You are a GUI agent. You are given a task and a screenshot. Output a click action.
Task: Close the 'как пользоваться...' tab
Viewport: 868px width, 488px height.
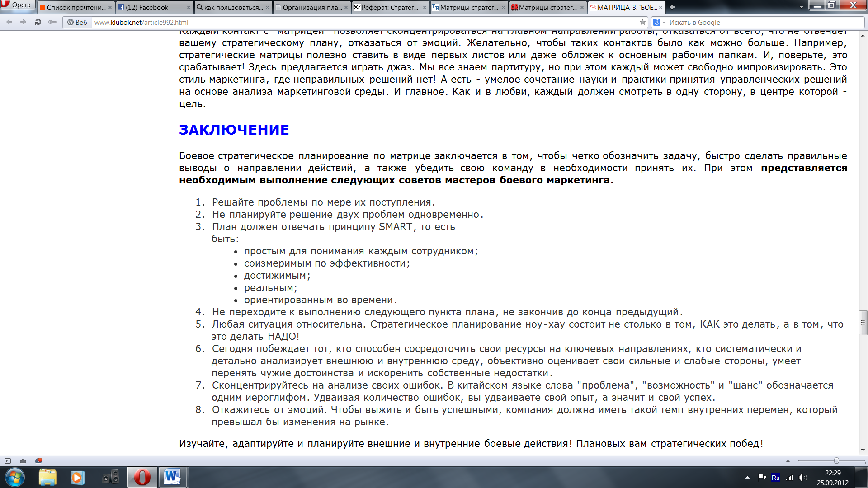[x=267, y=8]
